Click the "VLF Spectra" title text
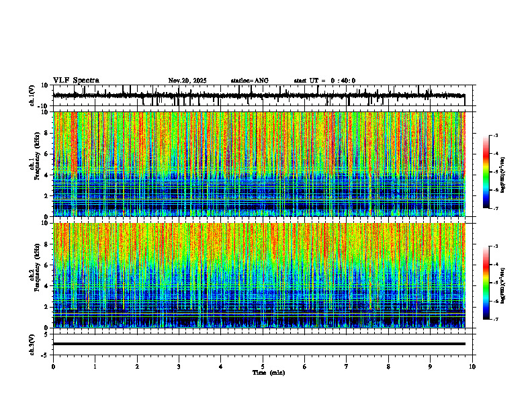 (76, 81)
